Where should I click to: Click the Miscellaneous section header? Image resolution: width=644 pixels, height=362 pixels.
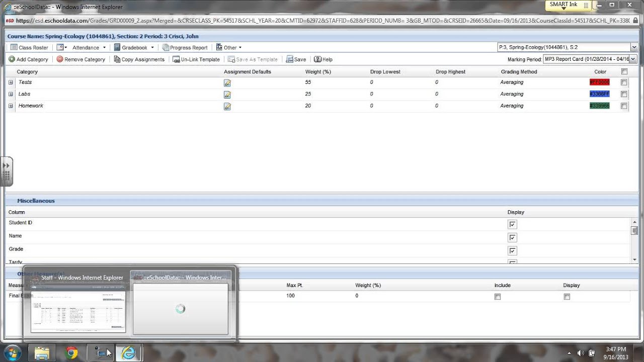36,201
